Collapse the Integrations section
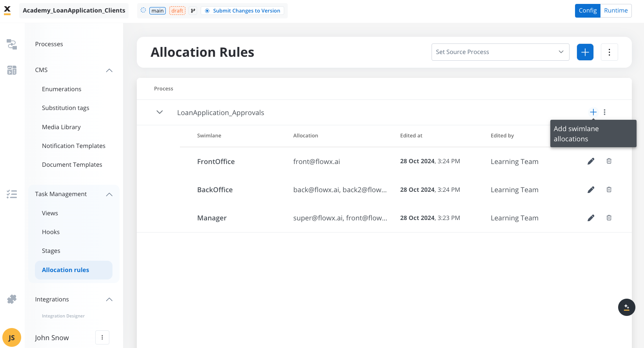The width and height of the screenshot is (644, 348). point(109,299)
